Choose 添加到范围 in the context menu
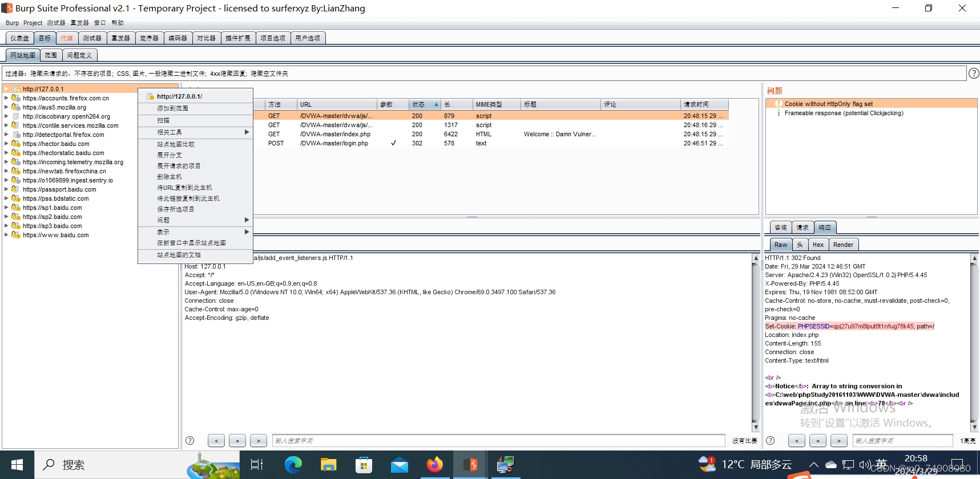This screenshot has width=980, height=479. 195,108
